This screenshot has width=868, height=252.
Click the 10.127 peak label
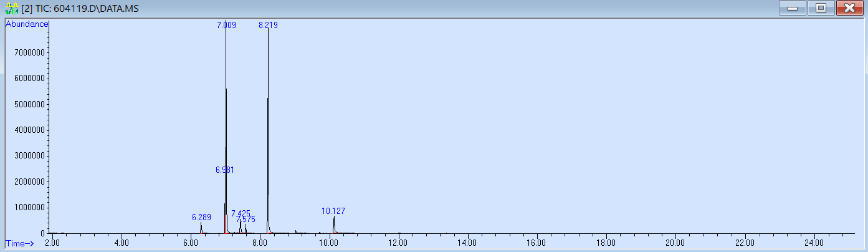pos(333,211)
